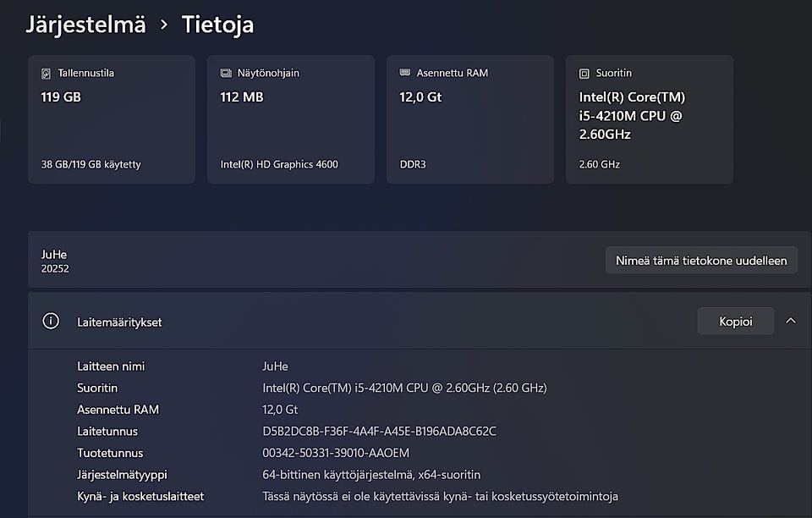Click the breadcrumb chevron separator

tap(164, 25)
